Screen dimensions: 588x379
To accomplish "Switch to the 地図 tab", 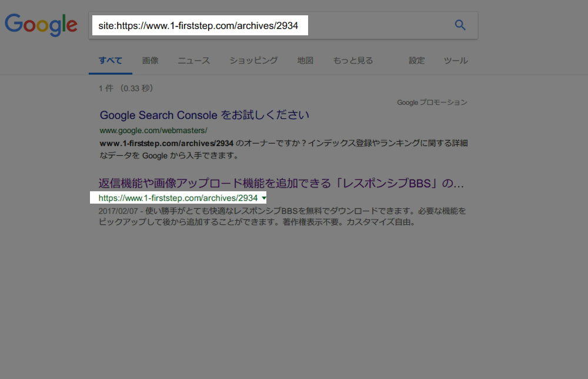I will point(305,61).
